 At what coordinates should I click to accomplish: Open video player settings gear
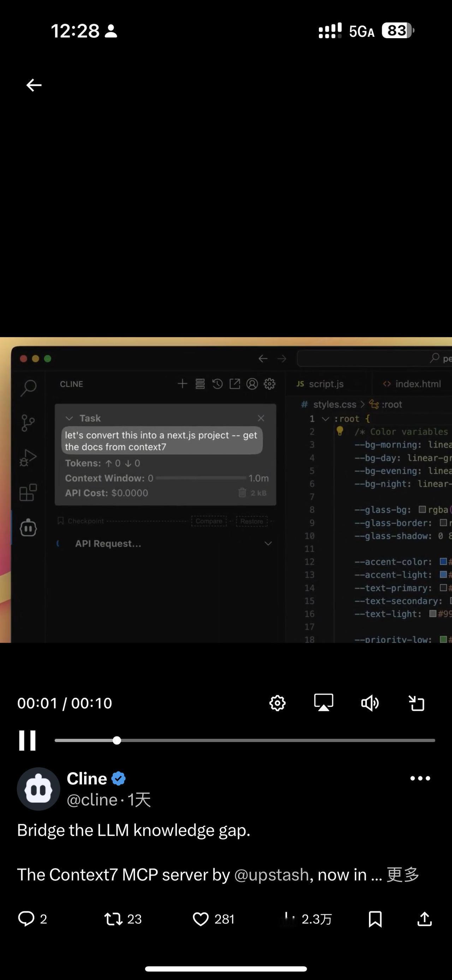click(x=278, y=703)
